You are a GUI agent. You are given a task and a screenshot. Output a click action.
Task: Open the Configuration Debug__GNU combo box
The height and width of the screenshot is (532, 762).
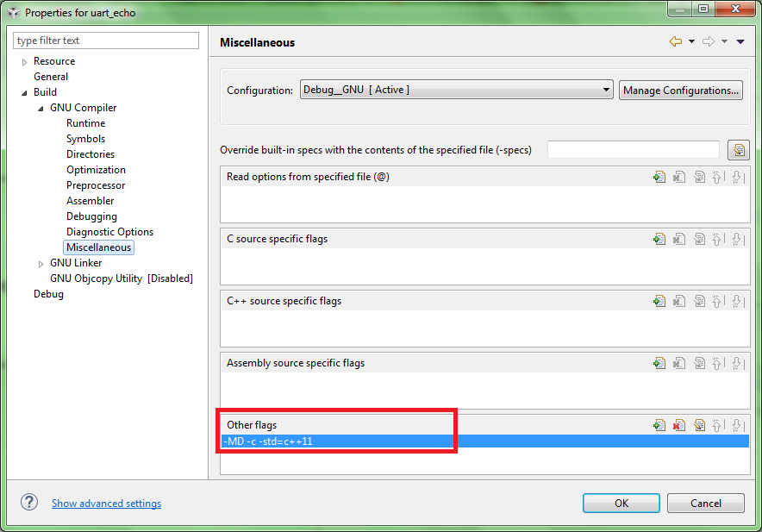pyautogui.click(x=456, y=90)
